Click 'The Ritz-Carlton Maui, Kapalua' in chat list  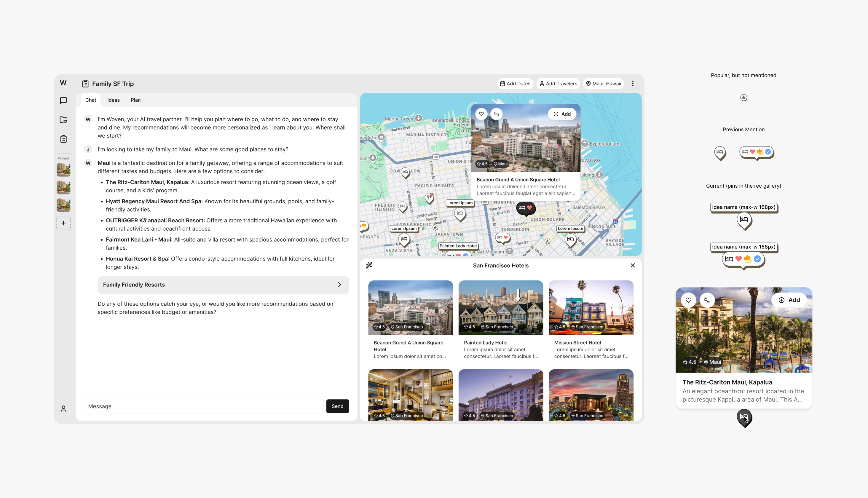tap(147, 182)
